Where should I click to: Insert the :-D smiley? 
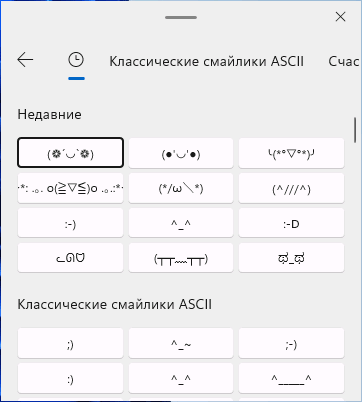coord(291,223)
